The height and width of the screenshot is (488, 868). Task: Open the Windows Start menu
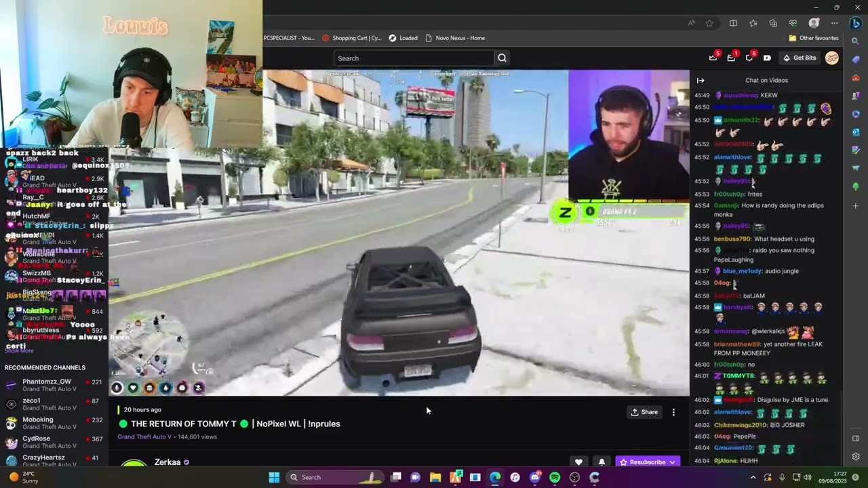[274, 477]
